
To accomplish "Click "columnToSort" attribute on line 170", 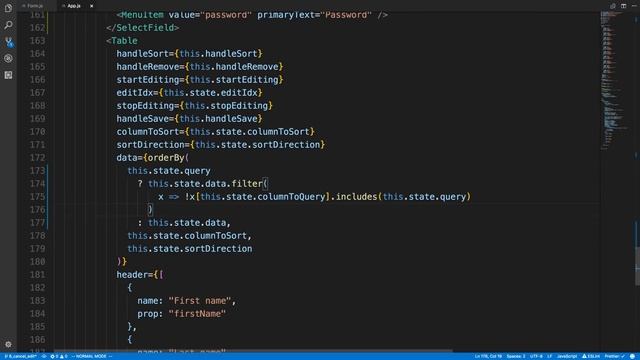I will 148,132.
